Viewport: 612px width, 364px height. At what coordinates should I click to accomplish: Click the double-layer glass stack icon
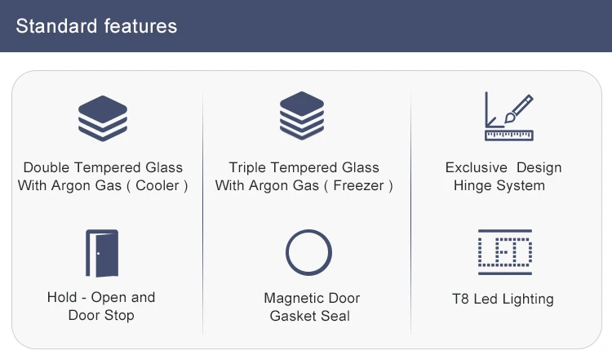103,118
